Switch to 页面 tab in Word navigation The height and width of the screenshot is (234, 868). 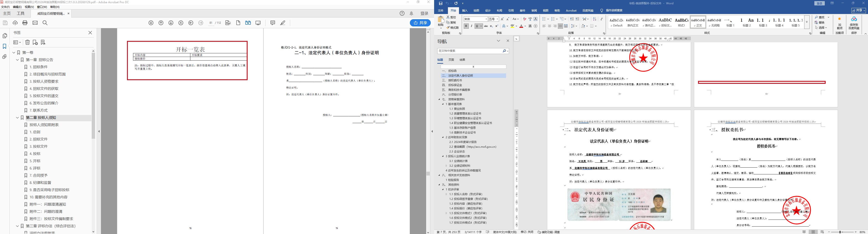451,60
